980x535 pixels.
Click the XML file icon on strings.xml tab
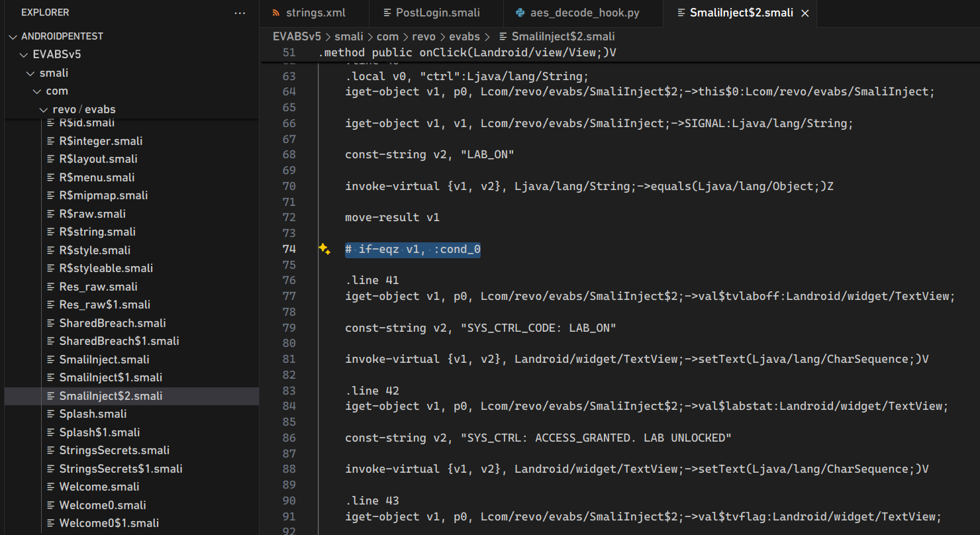276,13
